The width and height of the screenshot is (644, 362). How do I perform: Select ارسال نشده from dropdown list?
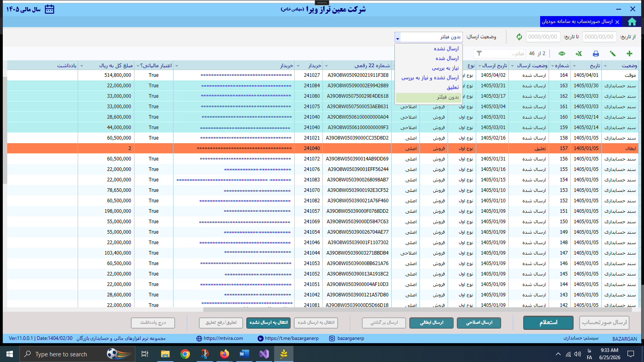(446, 49)
